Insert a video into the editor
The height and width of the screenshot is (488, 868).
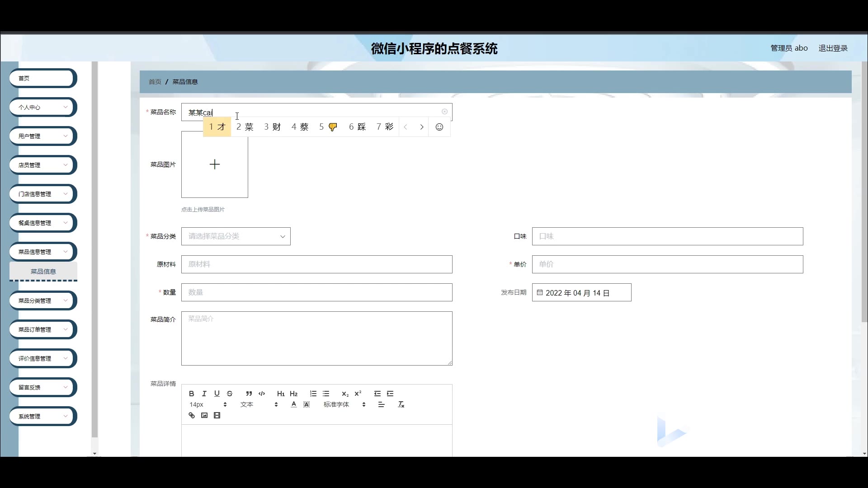217,415
